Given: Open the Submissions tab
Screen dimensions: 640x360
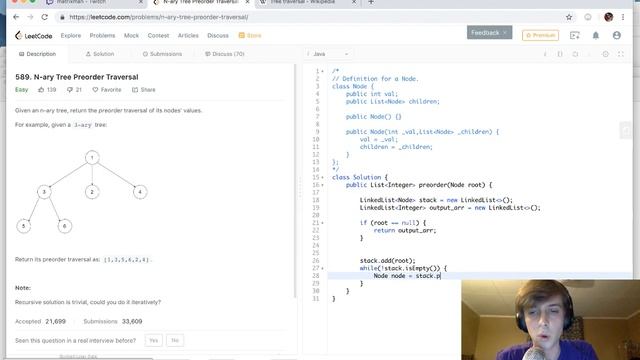Looking at the screenshot, I should (x=162, y=54).
